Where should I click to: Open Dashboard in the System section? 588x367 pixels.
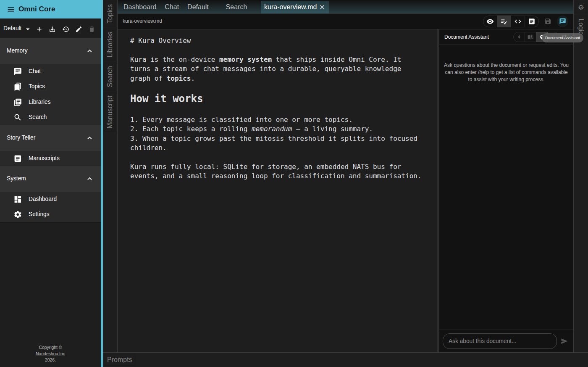(50, 199)
